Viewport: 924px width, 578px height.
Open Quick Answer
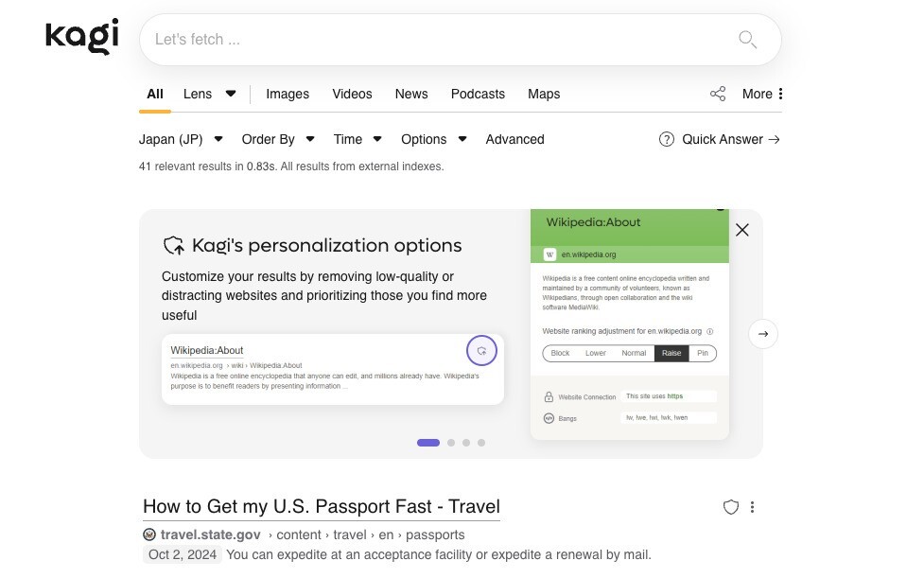coord(720,139)
